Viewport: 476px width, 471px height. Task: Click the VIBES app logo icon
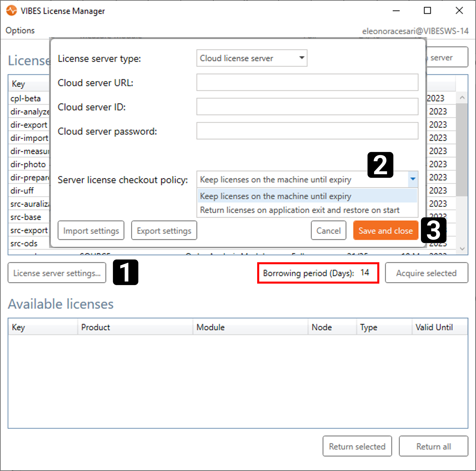coord(12,10)
